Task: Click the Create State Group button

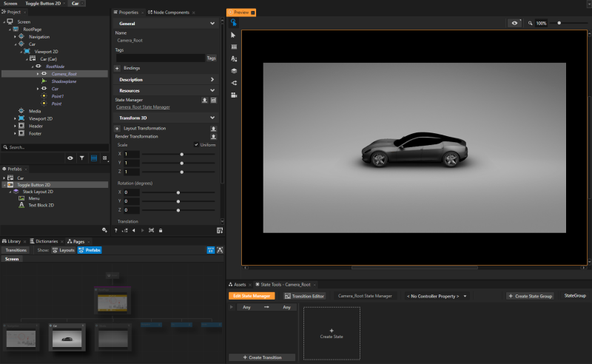Action: tap(531, 296)
